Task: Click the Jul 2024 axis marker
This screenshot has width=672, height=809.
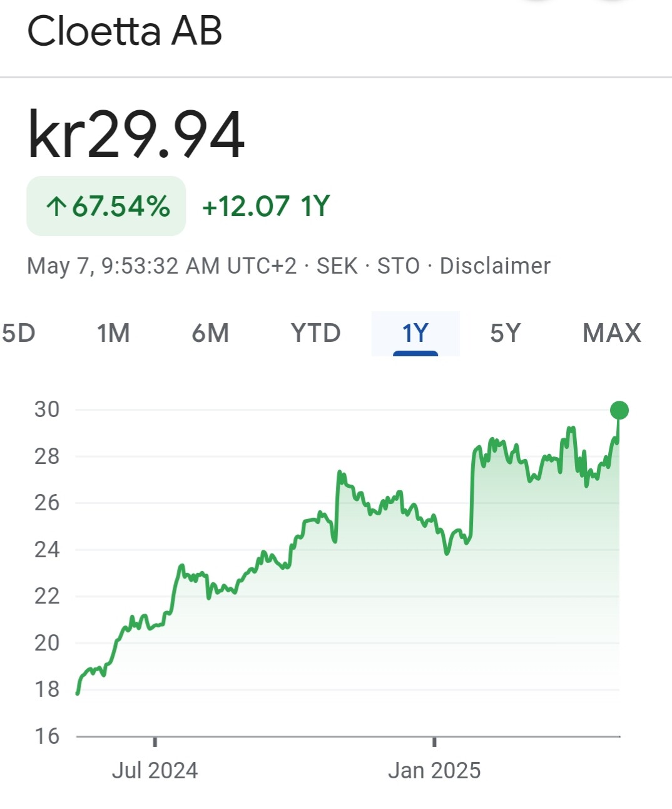Action: (155, 770)
